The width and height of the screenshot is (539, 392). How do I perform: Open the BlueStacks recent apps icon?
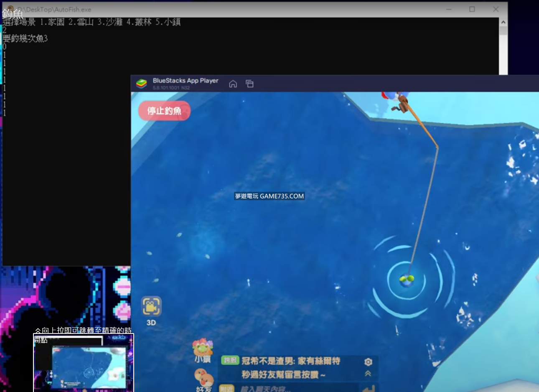pos(249,84)
